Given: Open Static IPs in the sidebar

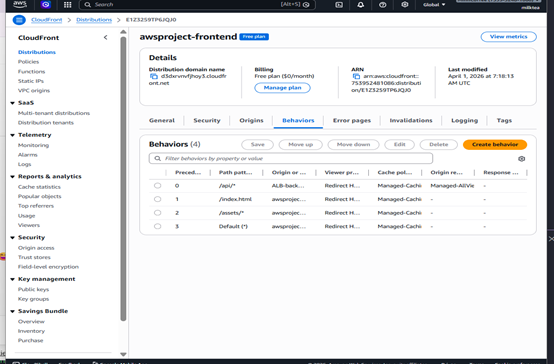Looking at the screenshot, I should [31, 81].
